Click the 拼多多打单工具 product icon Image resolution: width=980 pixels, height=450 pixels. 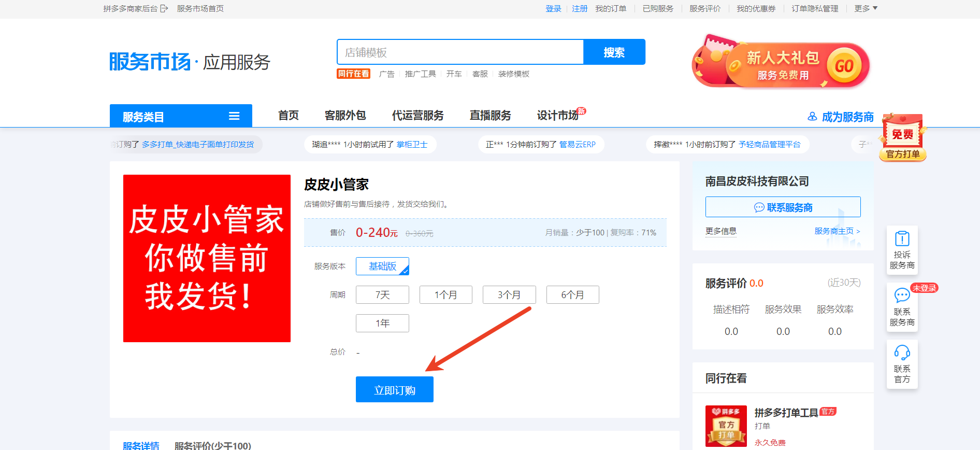pyautogui.click(x=726, y=426)
